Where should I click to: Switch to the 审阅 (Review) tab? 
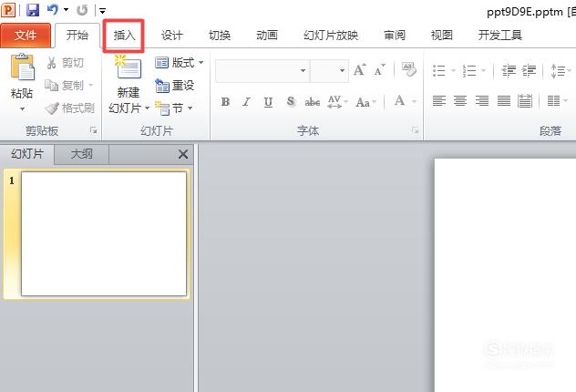pos(395,36)
